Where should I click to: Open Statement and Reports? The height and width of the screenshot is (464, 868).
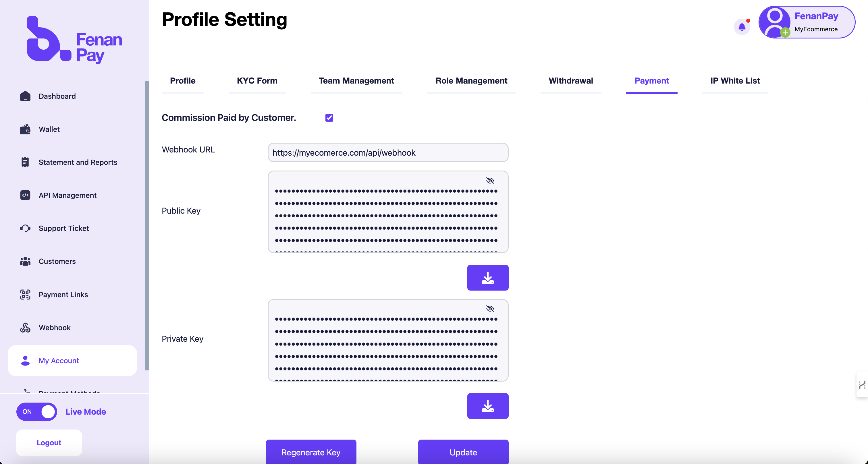tap(78, 162)
